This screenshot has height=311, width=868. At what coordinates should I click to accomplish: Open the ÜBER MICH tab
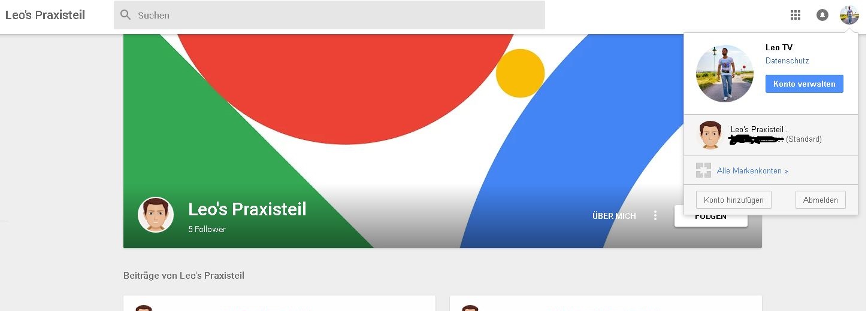614,216
